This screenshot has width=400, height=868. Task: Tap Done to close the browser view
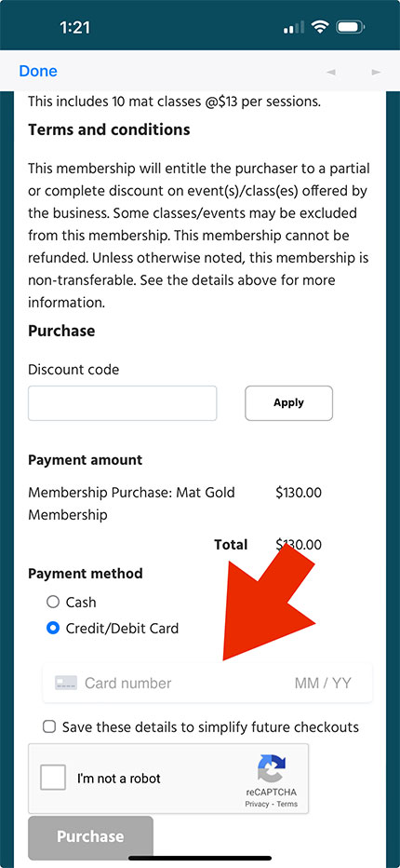(x=37, y=71)
